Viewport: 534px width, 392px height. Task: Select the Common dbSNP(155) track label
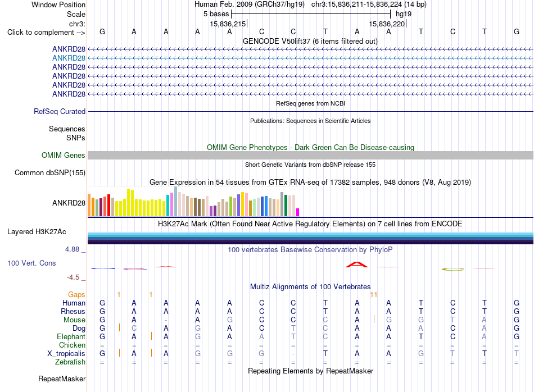tap(50, 173)
